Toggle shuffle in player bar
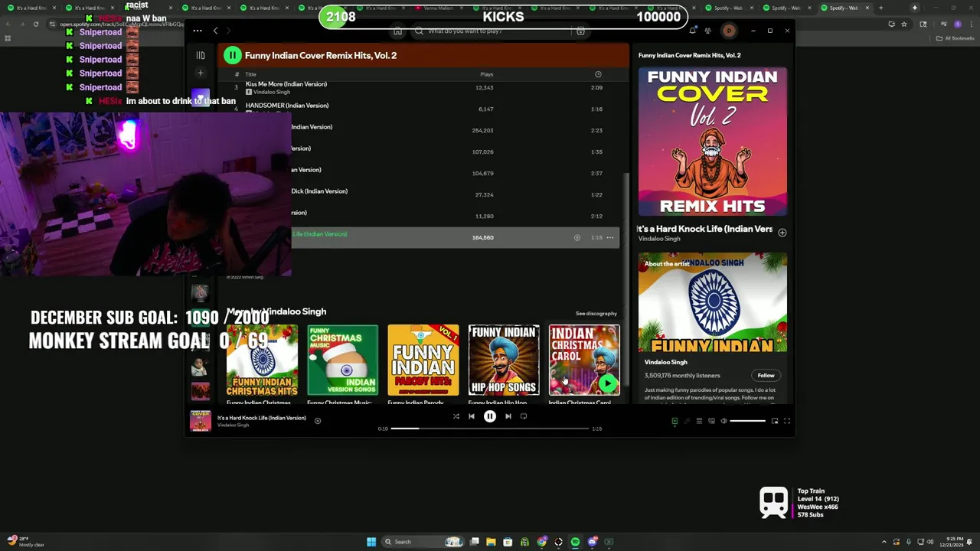The height and width of the screenshot is (551, 980). [456, 416]
